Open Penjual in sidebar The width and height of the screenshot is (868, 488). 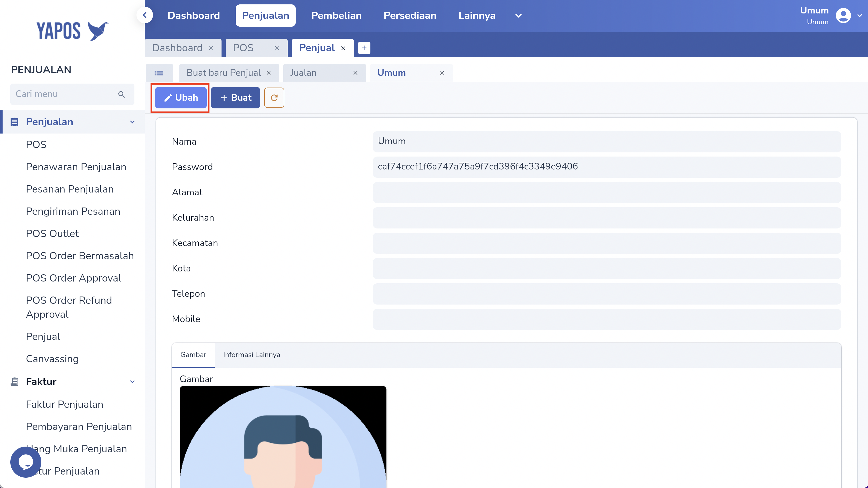click(x=43, y=337)
